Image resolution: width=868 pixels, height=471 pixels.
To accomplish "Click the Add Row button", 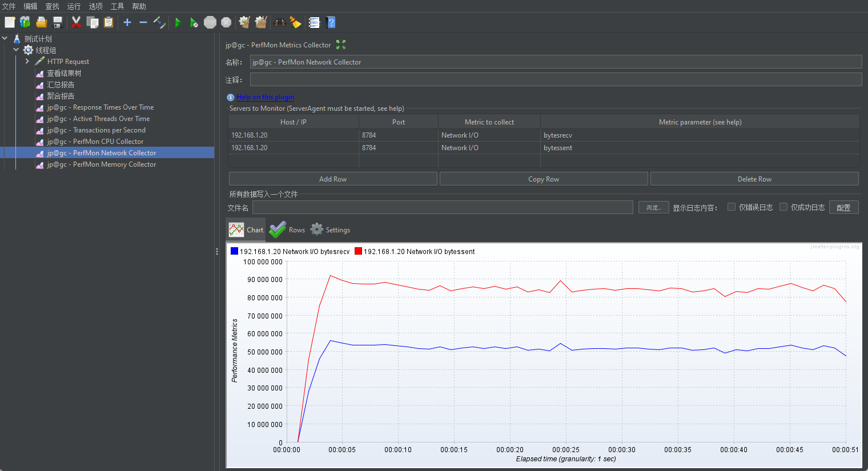I will 333,179.
